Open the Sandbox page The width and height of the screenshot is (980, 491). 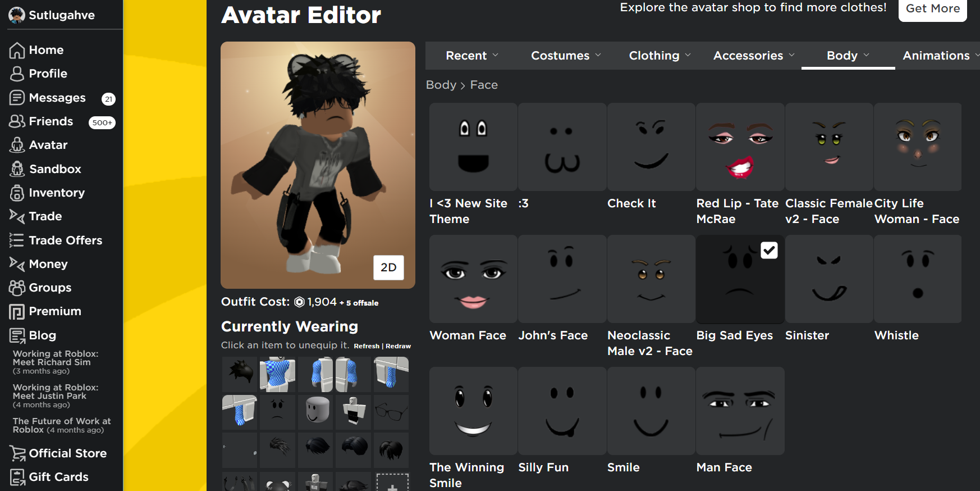coord(45,169)
